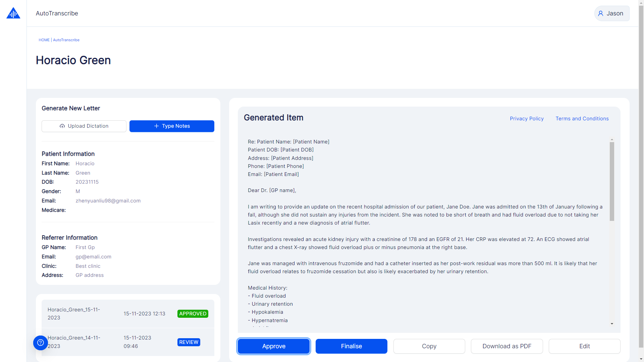This screenshot has width=644, height=362.
Task: Open the Privacy Policy link
Action: [x=527, y=119]
